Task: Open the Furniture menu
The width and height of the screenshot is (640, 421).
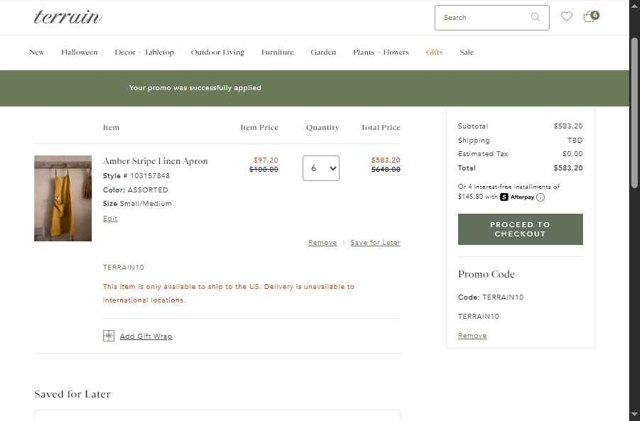Action: [278, 52]
